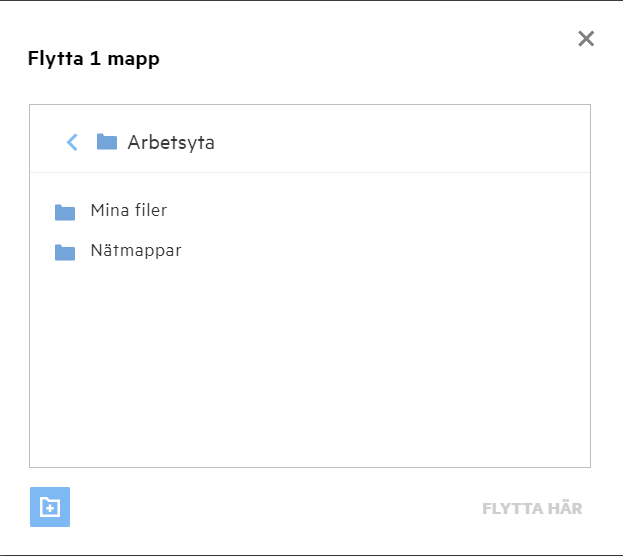The image size is (623, 556).
Task: Click the Arbetsyta folder icon in header
Action: pos(107,142)
